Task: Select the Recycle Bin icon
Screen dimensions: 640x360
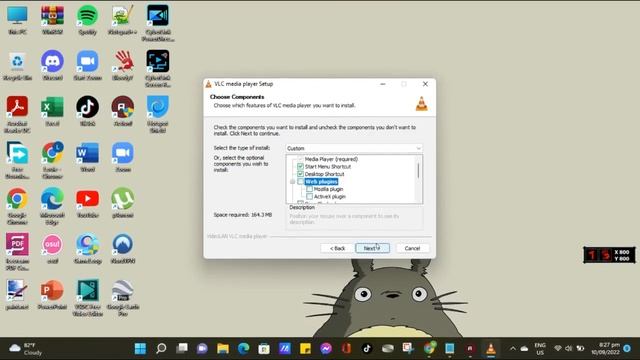Action: (17, 66)
